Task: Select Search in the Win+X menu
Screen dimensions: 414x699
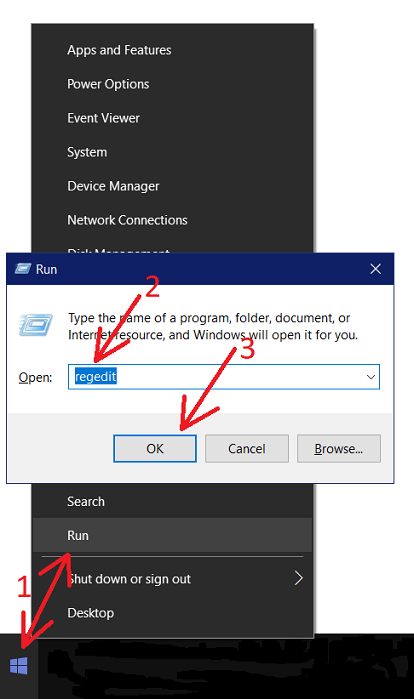Action: (172, 501)
